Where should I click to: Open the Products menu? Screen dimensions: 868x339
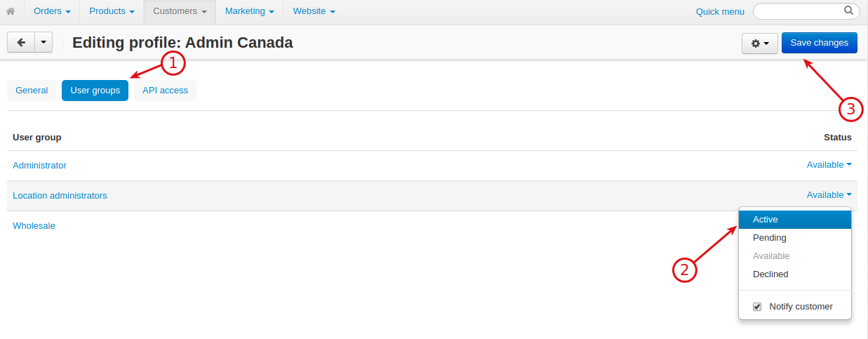coord(112,11)
